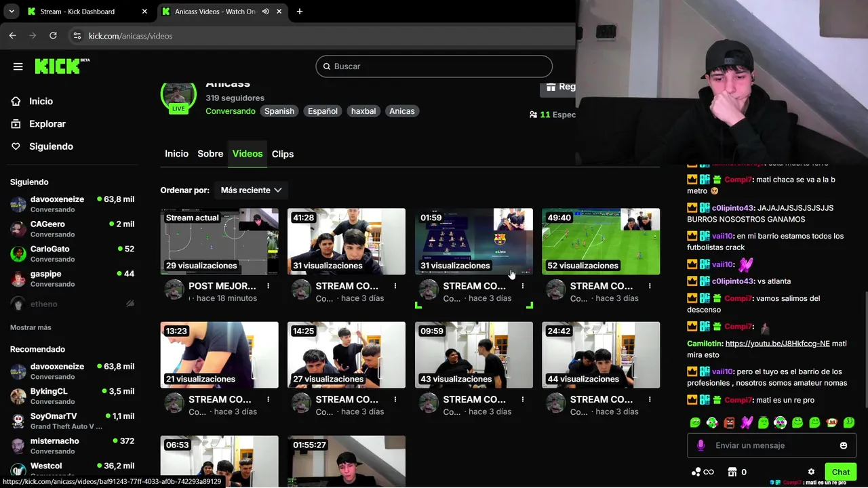The width and height of the screenshot is (868, 488).
Task: Click the Spanish tag
Action: (279, 111)
